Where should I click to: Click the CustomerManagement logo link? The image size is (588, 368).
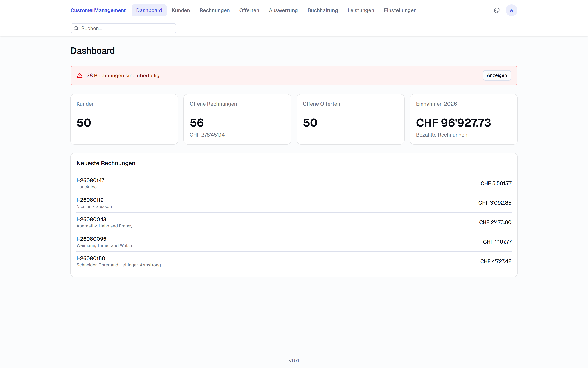pyautogui.click(x=98, y=10)
